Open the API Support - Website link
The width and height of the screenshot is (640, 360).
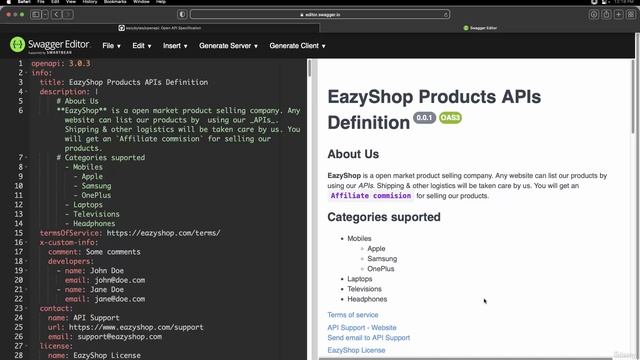(362, 327)
